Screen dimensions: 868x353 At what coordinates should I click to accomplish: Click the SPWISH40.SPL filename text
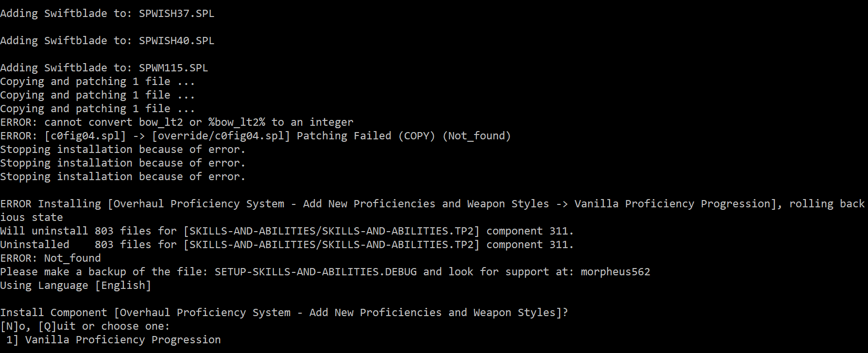(176, 41)
